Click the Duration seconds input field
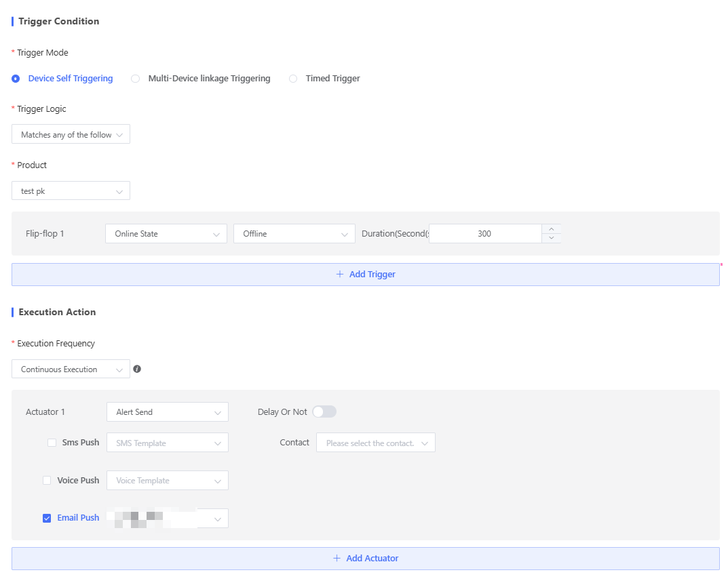Viewport: 728px width, 583px height. pos(484,234)
